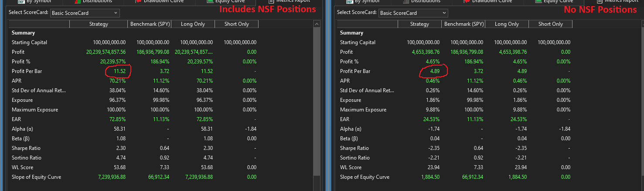The height and width of the screenshot is (191, 644).
Task: Open Select ScoreCard dropdown in Includes NSF panel
Action: tap(85, 13)
